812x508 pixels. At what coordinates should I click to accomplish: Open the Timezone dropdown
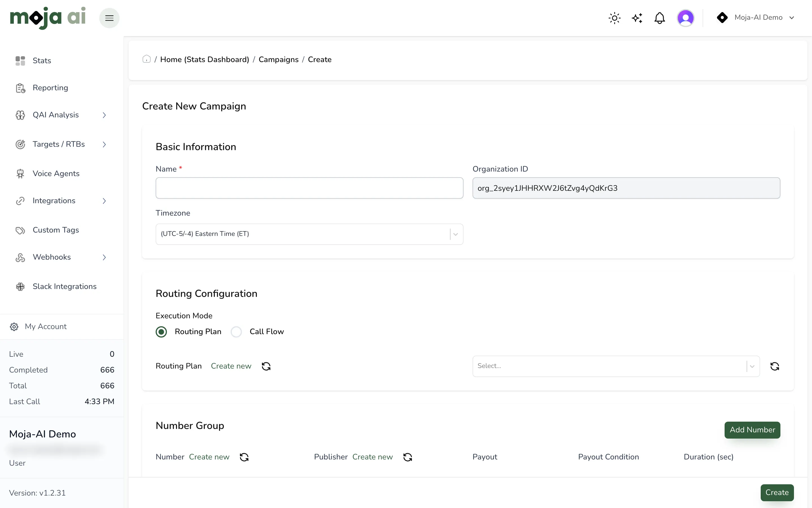point(309,234)
